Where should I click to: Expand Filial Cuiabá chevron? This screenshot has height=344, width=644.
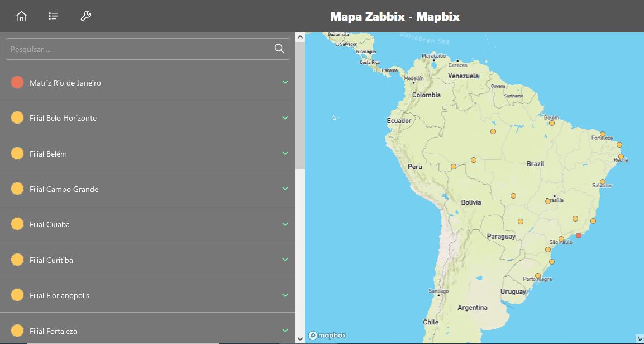[x=285, y=224]
